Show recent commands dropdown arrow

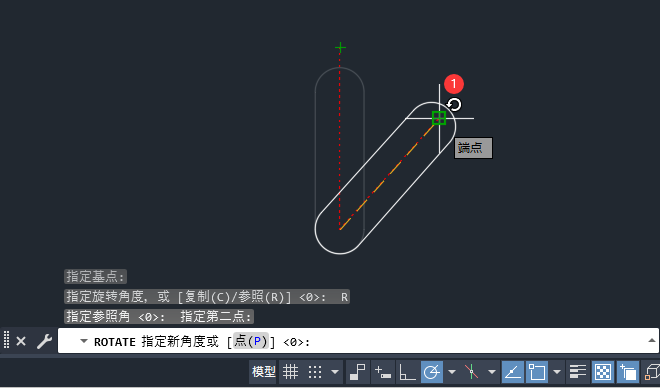tap(84, 341)
